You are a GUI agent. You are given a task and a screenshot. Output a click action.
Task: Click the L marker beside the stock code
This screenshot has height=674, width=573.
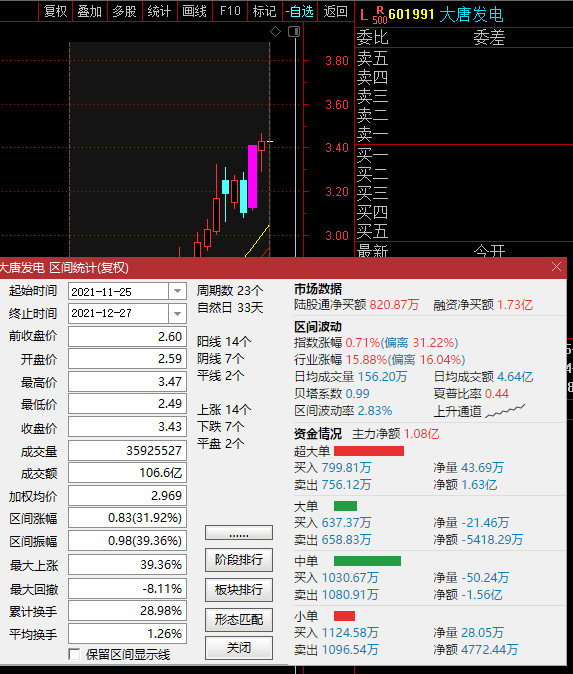click(364, 15)
